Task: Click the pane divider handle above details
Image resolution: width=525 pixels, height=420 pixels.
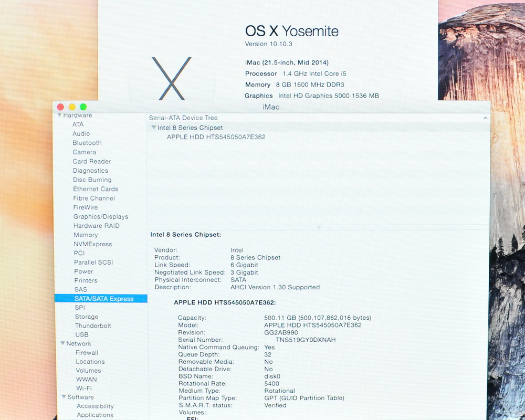Action: (x=319, y=227)
